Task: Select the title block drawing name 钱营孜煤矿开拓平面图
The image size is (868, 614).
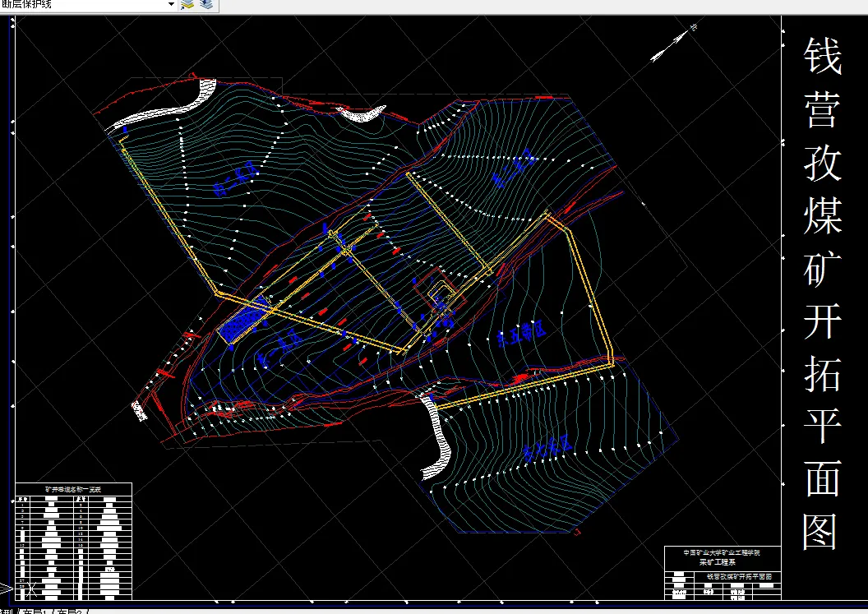Action: (x=738, y=576)
